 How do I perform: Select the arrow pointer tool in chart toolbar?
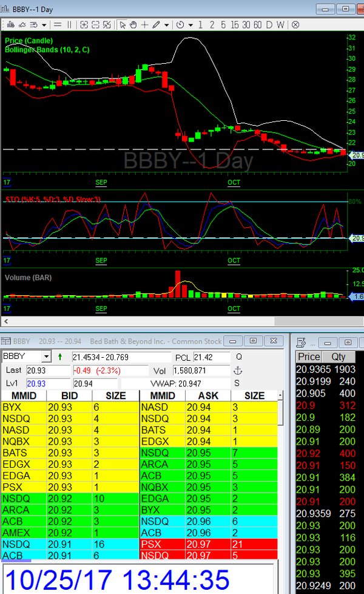tap(123, 25)
